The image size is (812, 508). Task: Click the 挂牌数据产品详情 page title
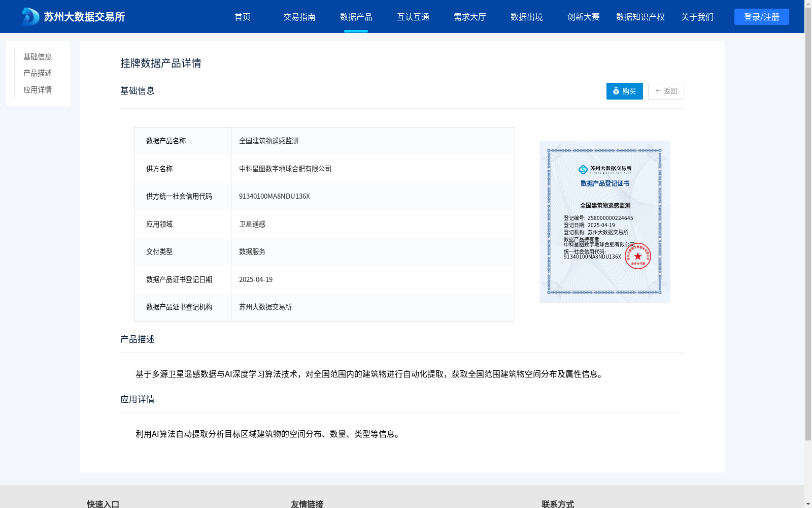(161, 63)
